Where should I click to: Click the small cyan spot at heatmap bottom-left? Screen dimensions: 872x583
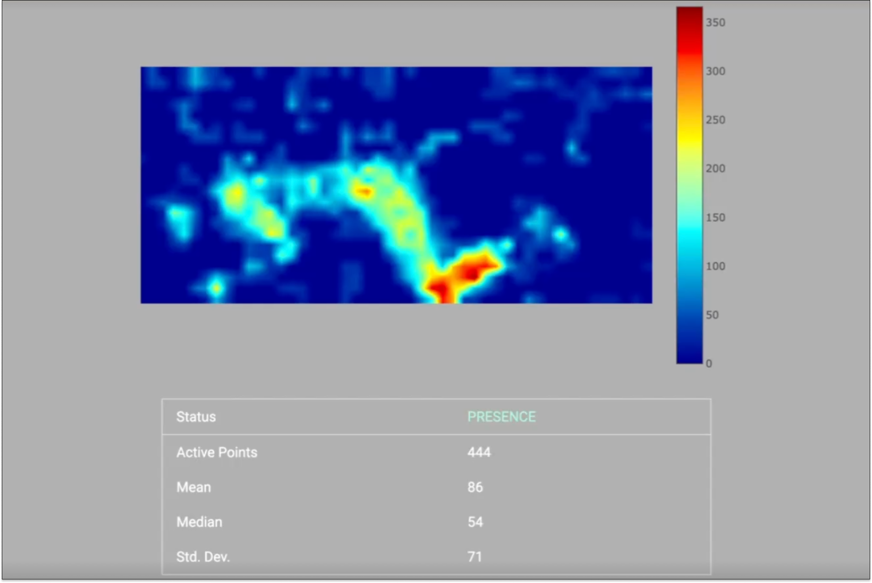215,288
